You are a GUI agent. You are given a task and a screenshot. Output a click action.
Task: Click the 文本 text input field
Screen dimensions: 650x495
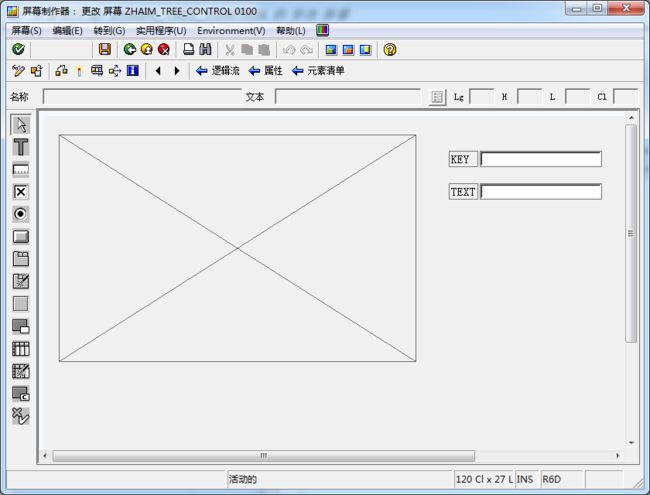348,97
